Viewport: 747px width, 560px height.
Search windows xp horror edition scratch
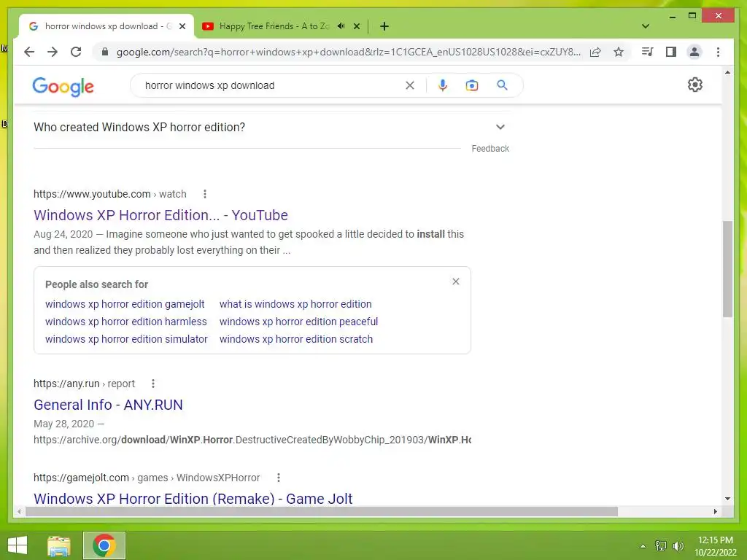[x=296, y=339]
